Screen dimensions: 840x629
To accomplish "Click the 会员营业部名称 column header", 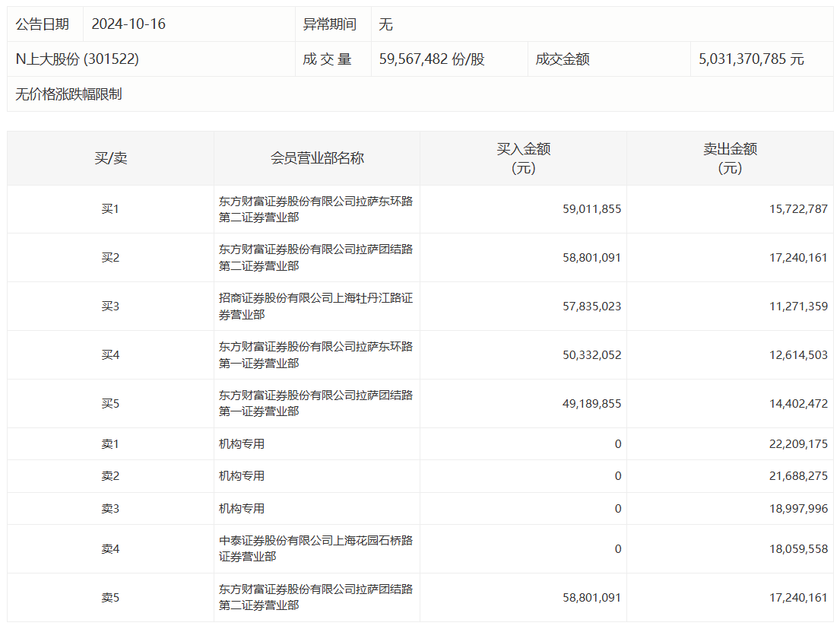I will pyautogui.click(x=317, y=158).
